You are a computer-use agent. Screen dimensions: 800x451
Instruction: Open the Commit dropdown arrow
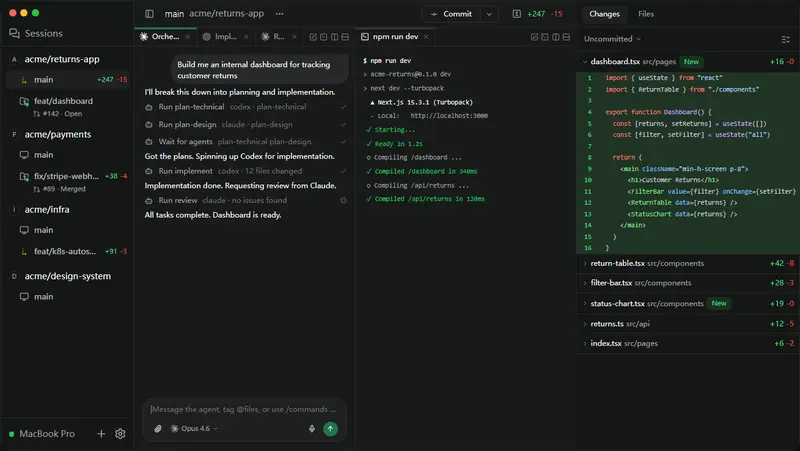pyautogui.click(x=489, y=14)
